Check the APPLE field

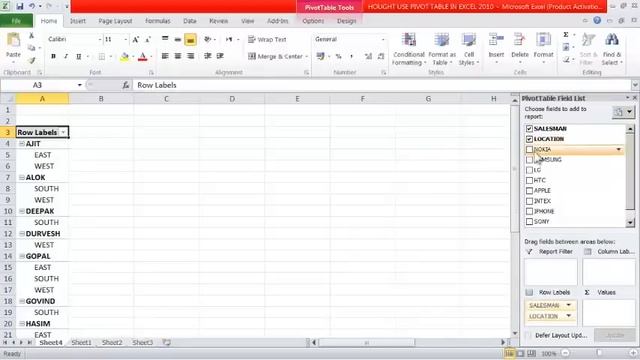click(529, 191)
